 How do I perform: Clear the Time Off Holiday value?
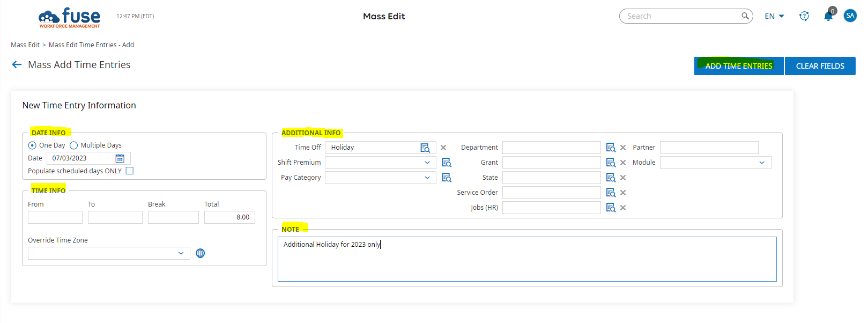click(x=443, y=148)
